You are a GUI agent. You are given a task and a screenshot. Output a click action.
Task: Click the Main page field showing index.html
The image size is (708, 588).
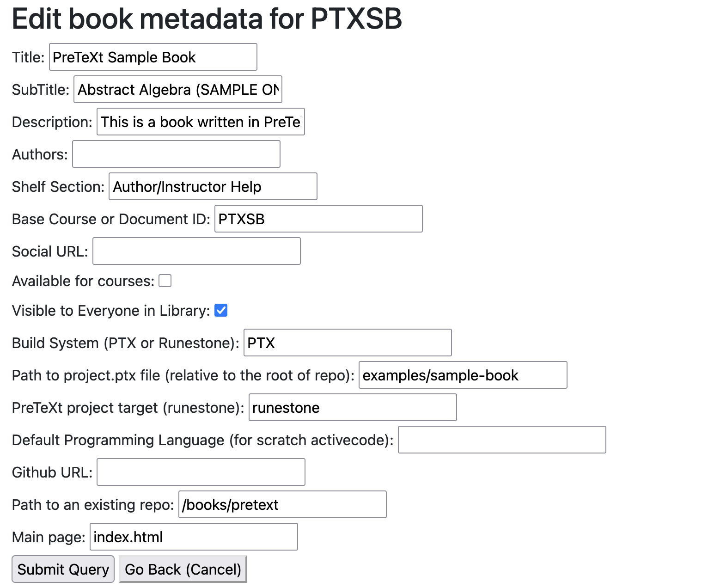pos(193,537)
